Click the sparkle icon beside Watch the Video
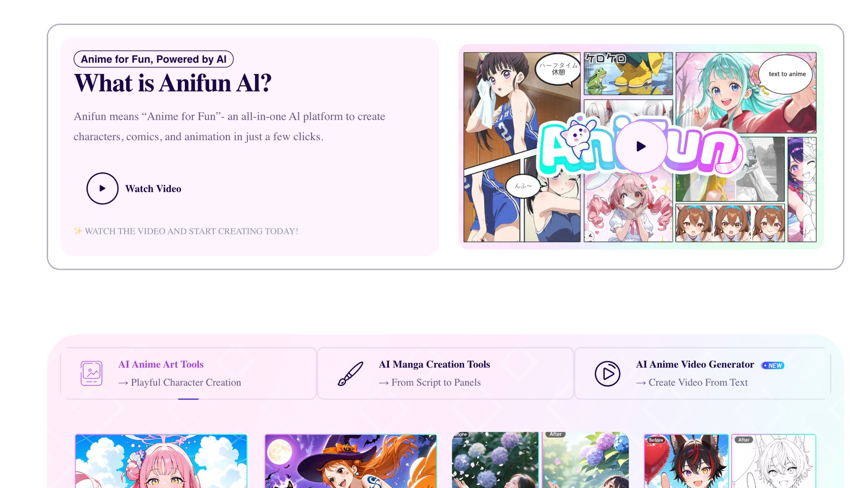 point(77,231)
